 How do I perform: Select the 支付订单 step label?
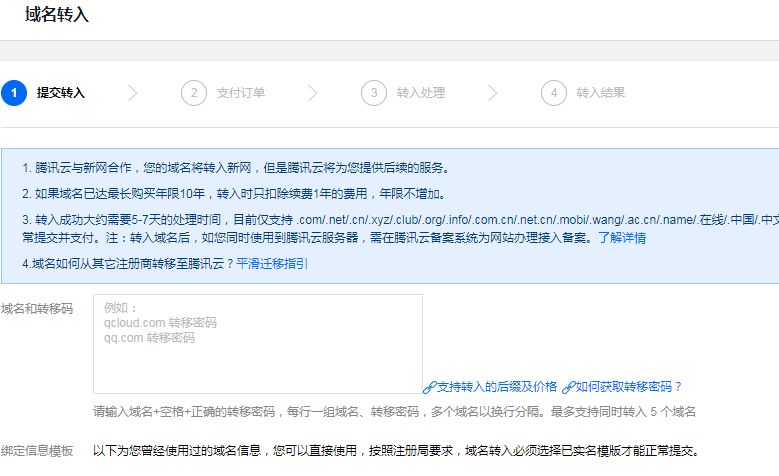[241, 93]
